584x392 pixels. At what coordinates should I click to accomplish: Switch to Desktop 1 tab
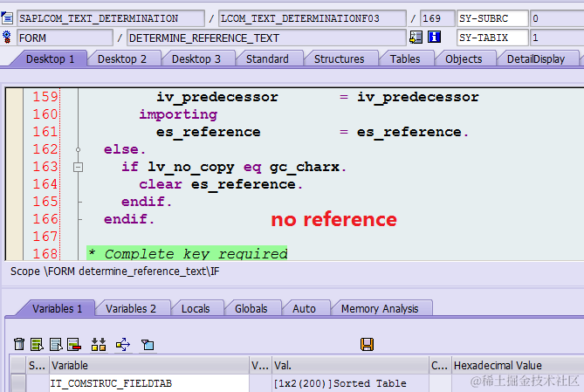pyautogui.click(x=50, y=58)
